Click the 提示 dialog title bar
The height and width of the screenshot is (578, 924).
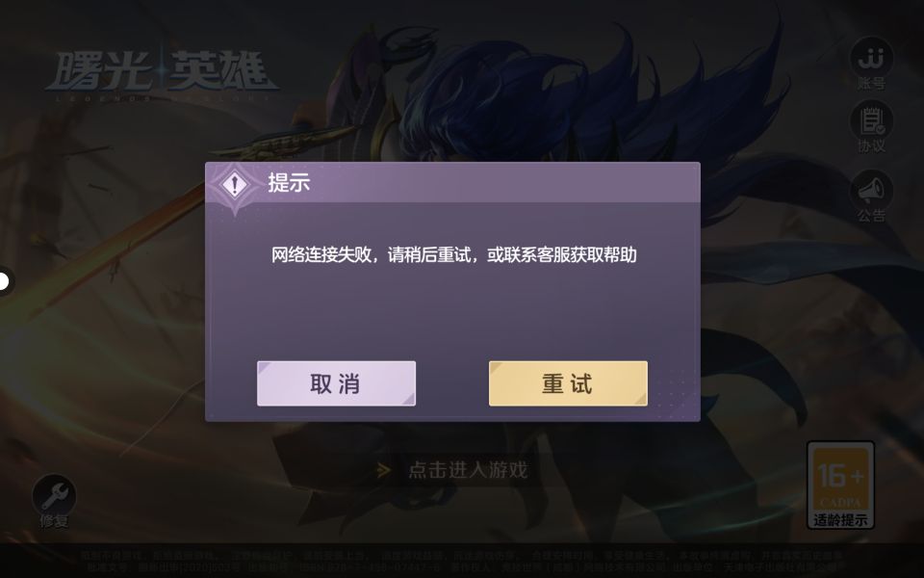[452, 182]
